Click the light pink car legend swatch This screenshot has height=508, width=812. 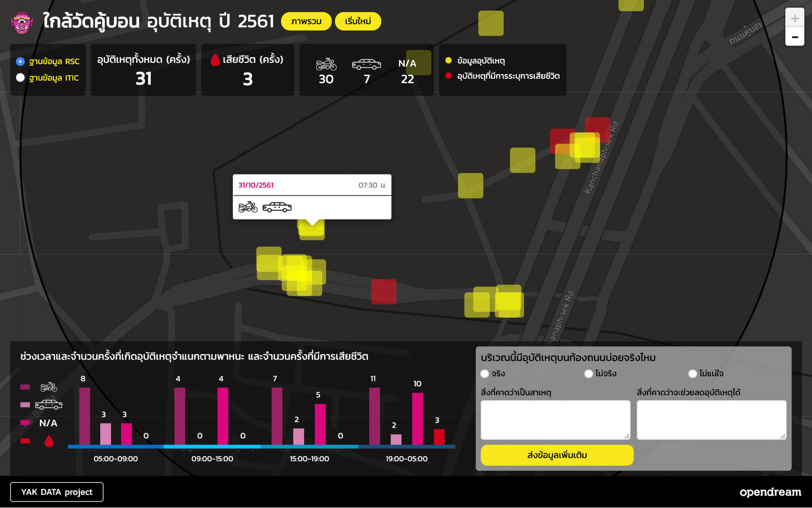(25, 405)
